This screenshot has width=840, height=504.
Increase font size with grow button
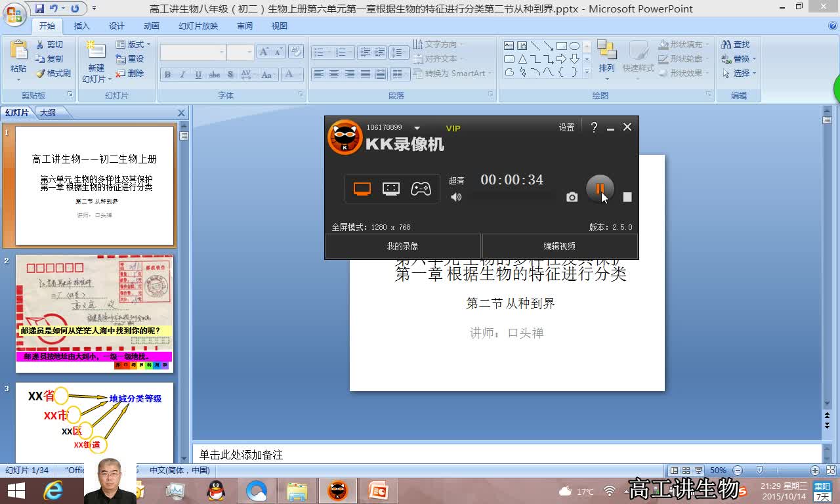(x=264, y=52)
